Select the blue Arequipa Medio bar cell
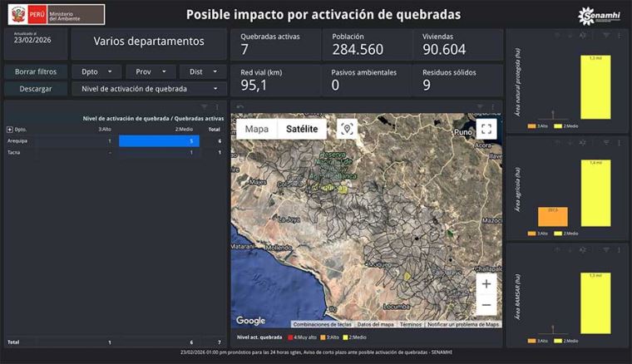632x364 pixels. click(159, 141)
